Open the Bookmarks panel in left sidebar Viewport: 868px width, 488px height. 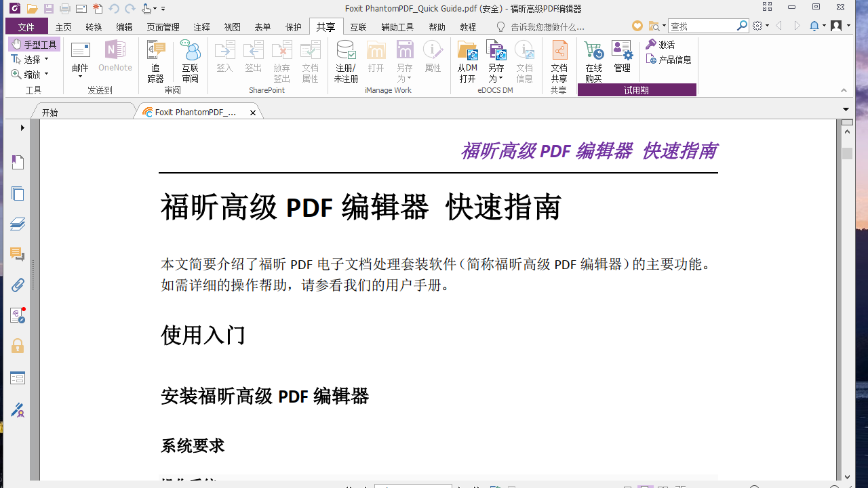tap(18, 163)
